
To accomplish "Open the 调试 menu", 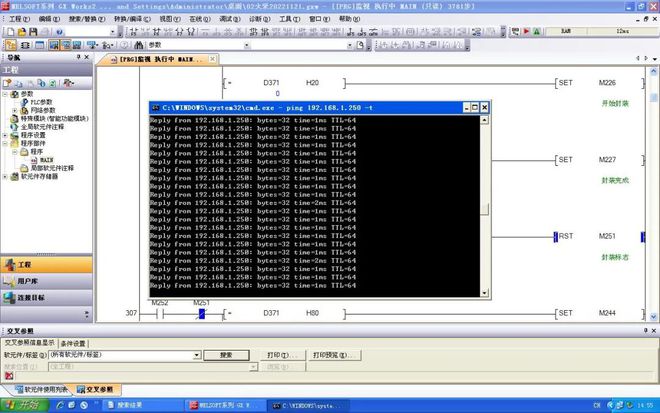I will coord(230,19).
